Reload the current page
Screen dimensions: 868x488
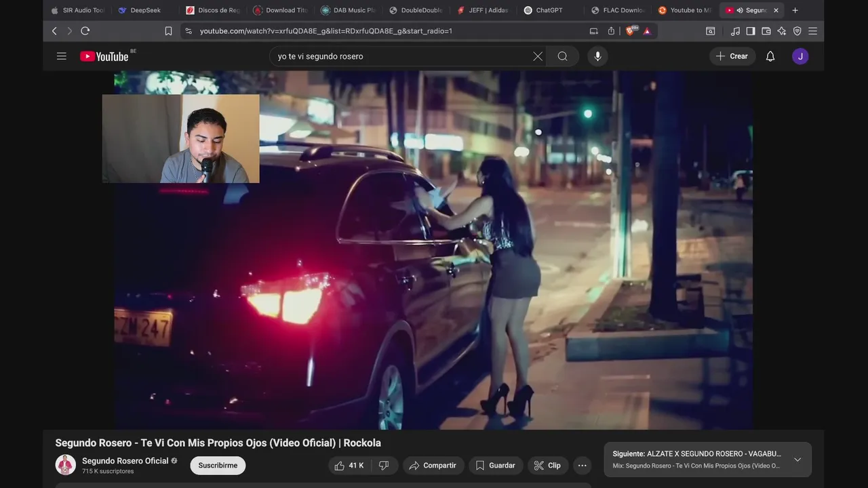click(x=85, y=30)
